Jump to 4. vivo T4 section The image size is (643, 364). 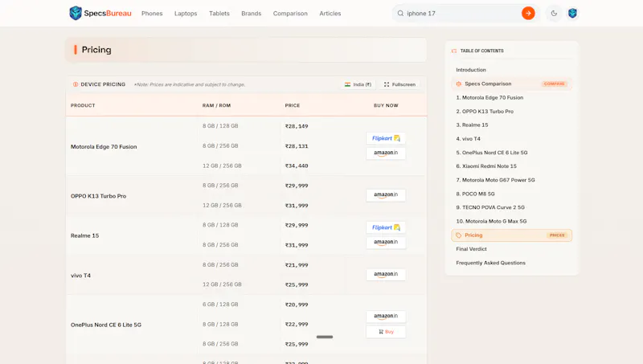tap(469, 139)
